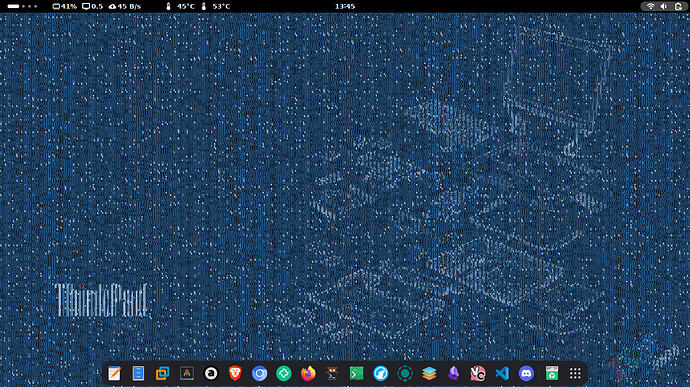Click the Wi-Fi status icon
The image size is (690, 387).
tap(650, 6)
